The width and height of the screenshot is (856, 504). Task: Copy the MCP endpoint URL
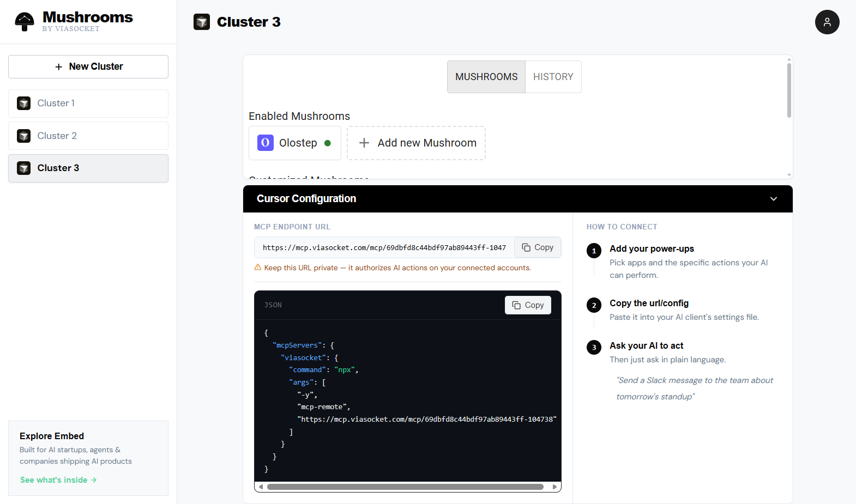tap(538, 247)
